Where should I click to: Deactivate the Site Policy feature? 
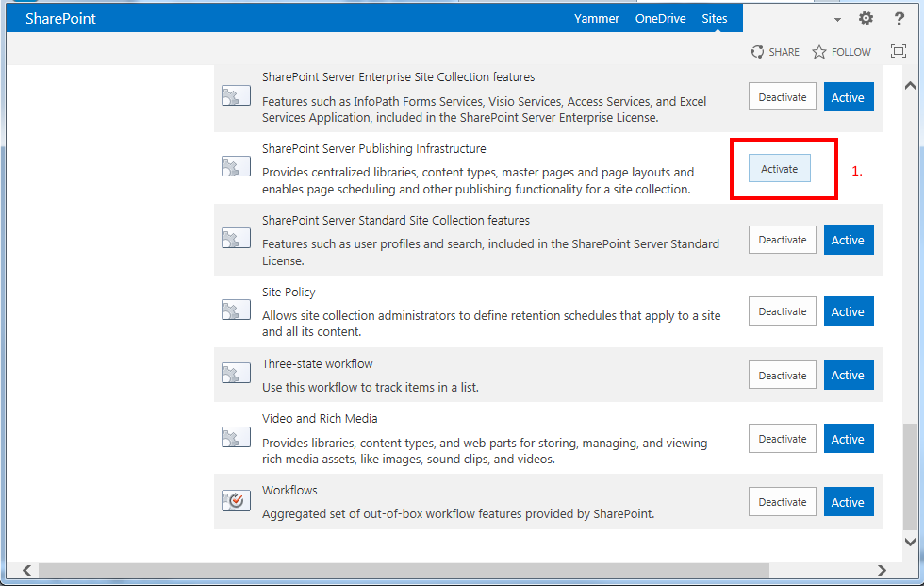point(783,311)
